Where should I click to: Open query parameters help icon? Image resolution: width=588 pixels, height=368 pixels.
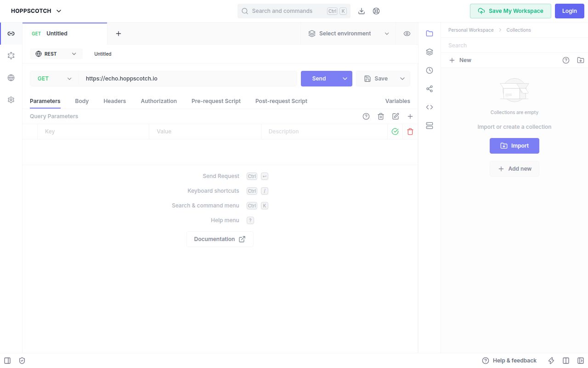pyautogui.click(x=366, y=116)
